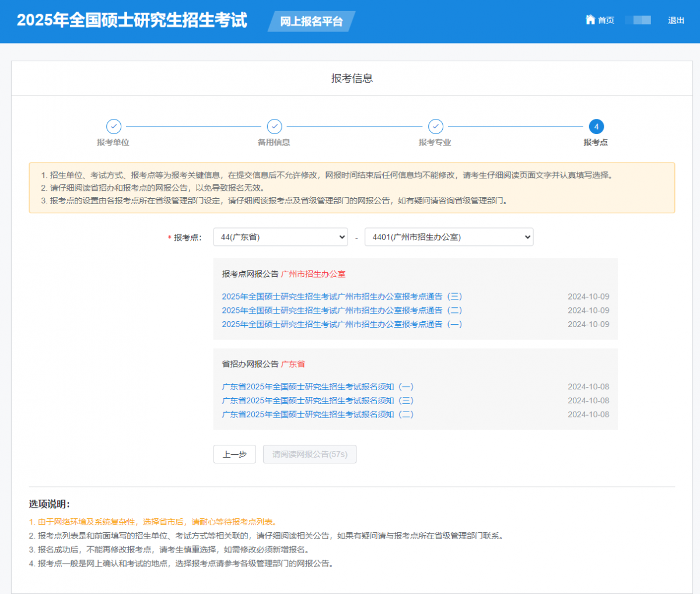The height and width of the screenshot is (594, 700).
Task: Click the 报考专业 step checkmark icon
Action: [435, 126]
